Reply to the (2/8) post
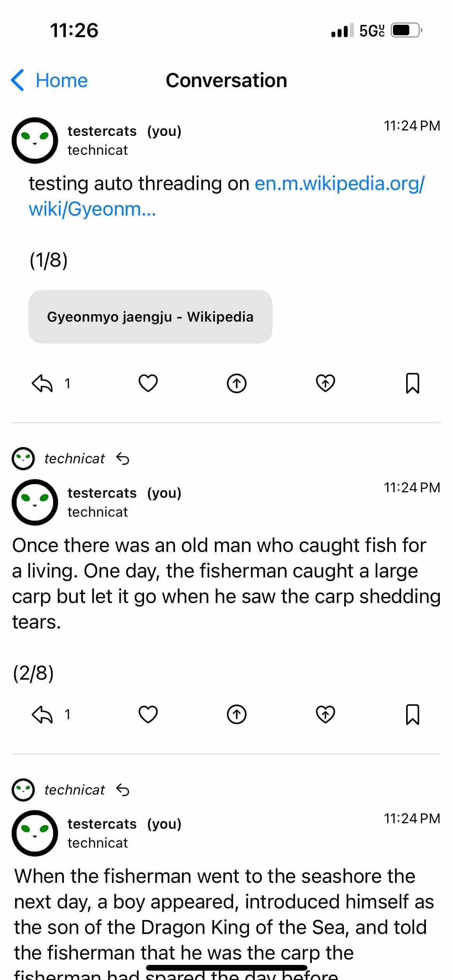453x980 pixels. tap(42, 714)
